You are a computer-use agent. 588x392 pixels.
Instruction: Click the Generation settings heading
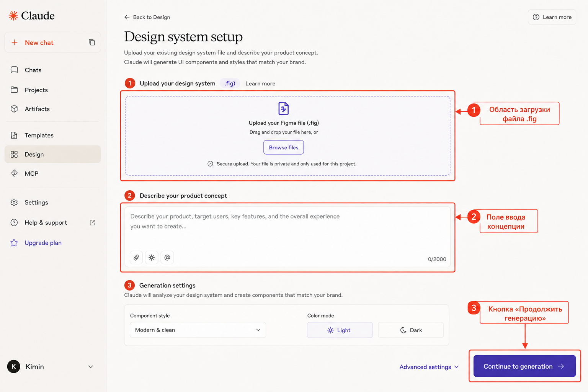click(x=167, y=285)
